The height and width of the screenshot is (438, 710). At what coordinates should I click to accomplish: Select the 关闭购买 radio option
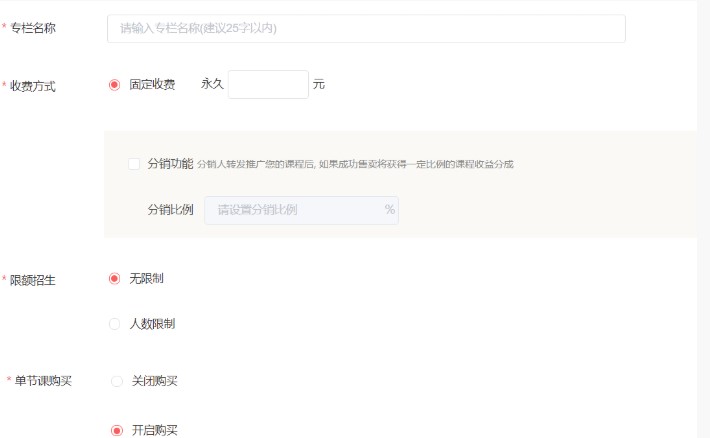coord(117,381)
